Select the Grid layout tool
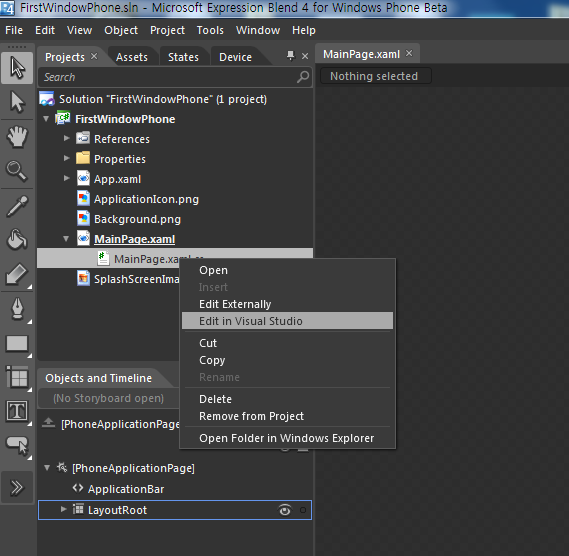This screenshot has height=556, width=569. [17, 377]
